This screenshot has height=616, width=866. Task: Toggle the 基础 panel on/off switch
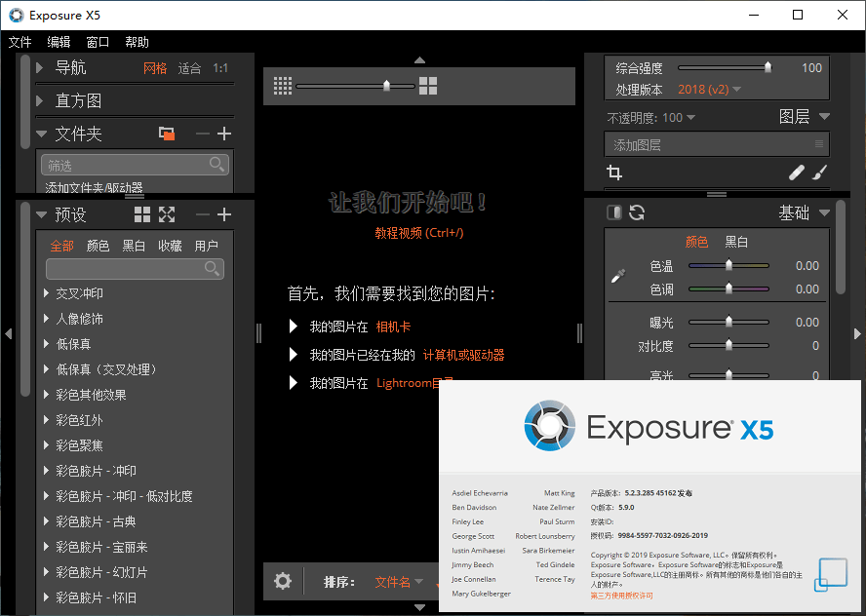(x=614, y=212)
